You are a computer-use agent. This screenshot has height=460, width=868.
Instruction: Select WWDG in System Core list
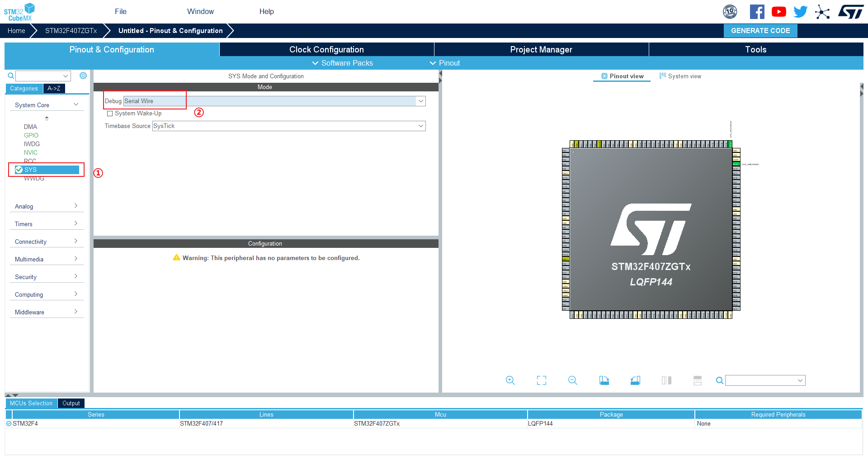[34, 179]
